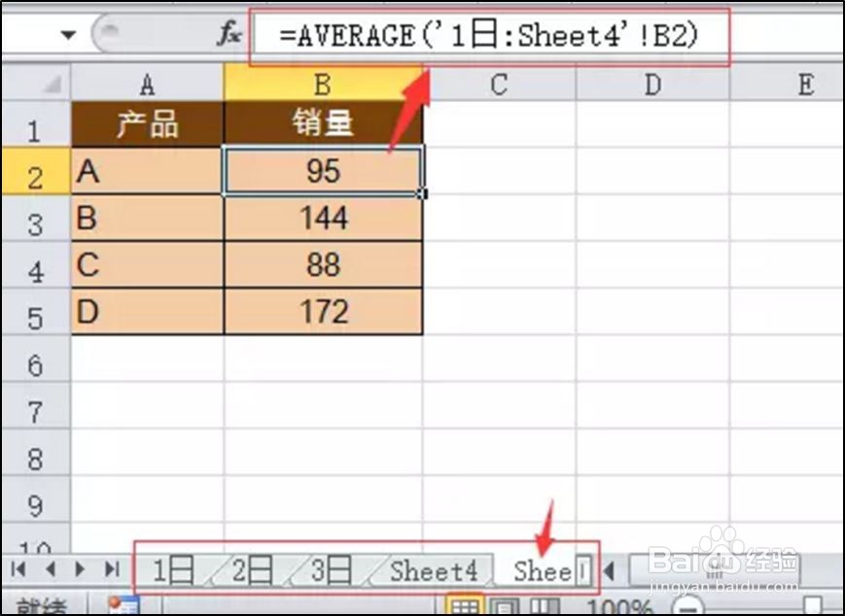Click the macro record icon in status bar
This screenshot has height=616, width=845.
[123, 603]
